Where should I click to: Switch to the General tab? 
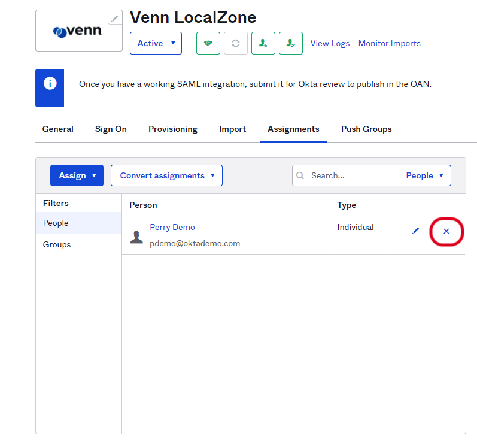pyautogui.click(x=58, y=129)
